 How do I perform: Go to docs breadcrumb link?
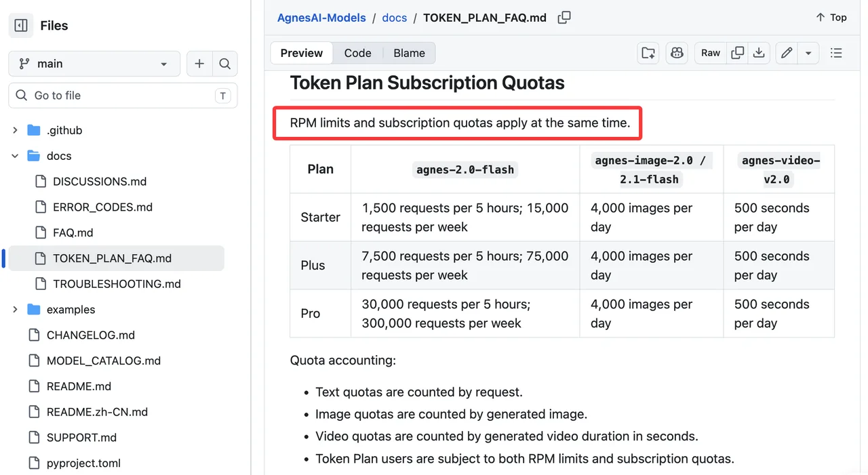click(x=395, y=18)
